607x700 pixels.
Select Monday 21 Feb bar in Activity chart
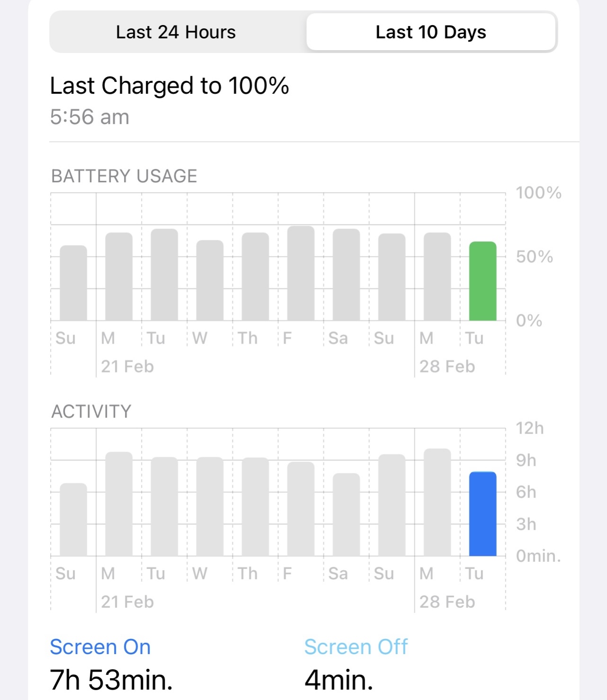[x=119, y=504]
